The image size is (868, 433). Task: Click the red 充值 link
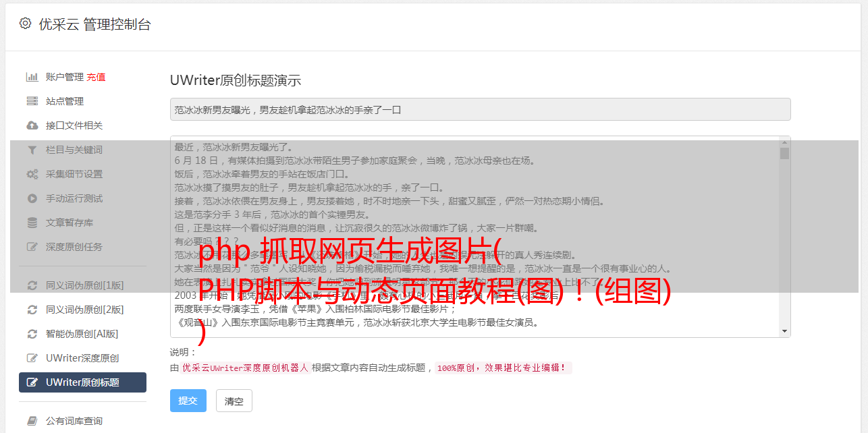coord(96,77)
